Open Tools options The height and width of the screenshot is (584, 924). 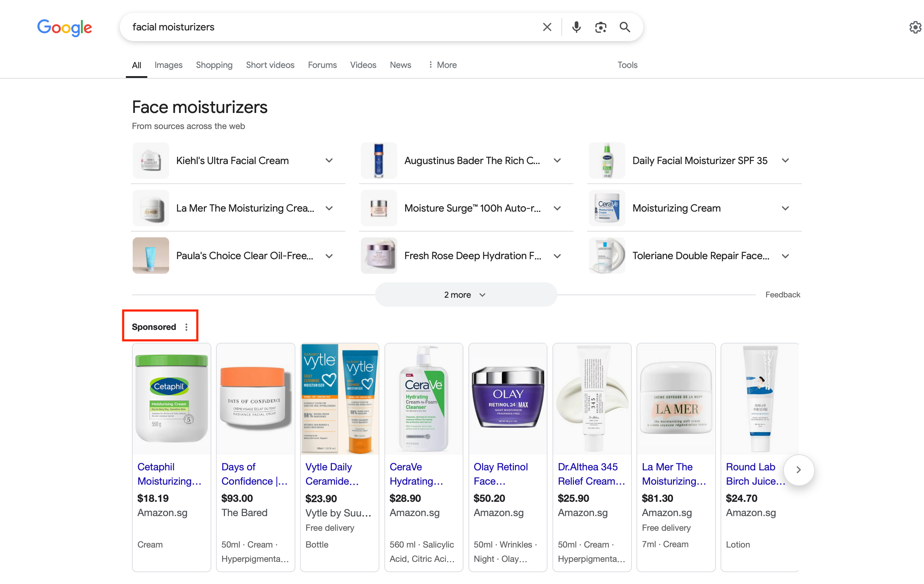coord(627,65)
